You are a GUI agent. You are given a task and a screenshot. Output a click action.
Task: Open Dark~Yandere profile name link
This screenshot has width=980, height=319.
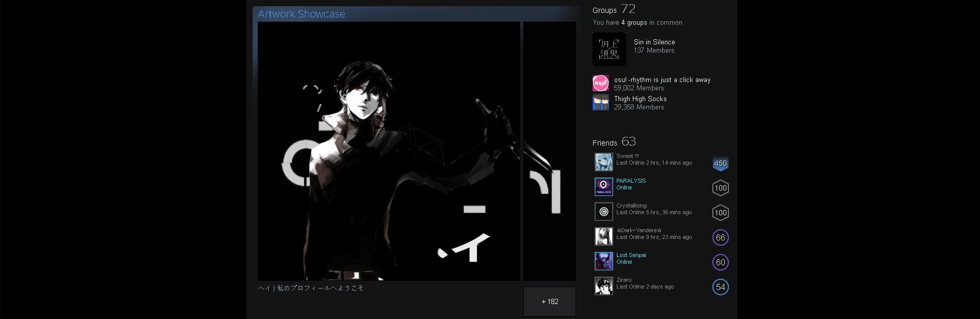click(639, 230)
